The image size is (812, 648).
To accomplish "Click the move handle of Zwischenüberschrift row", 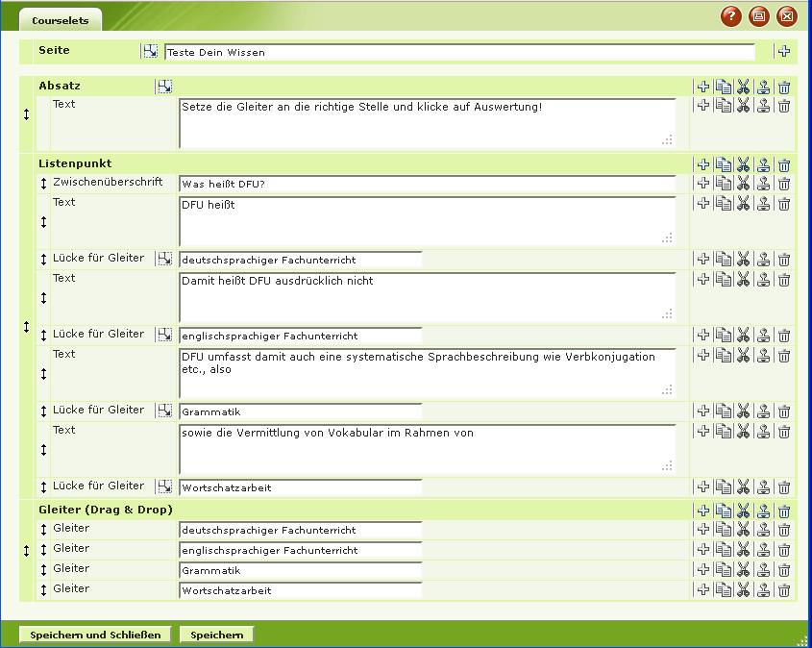I will tap(43, 183).
